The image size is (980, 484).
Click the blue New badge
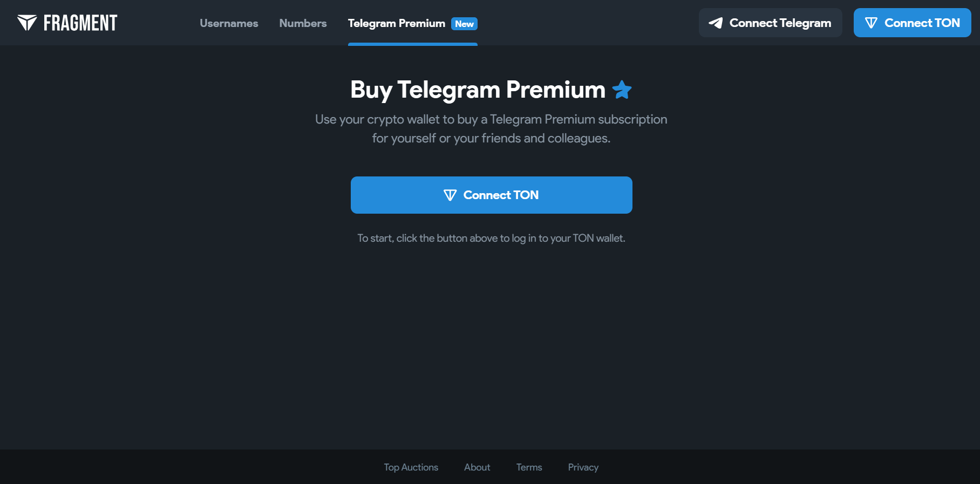pos(464,24)
